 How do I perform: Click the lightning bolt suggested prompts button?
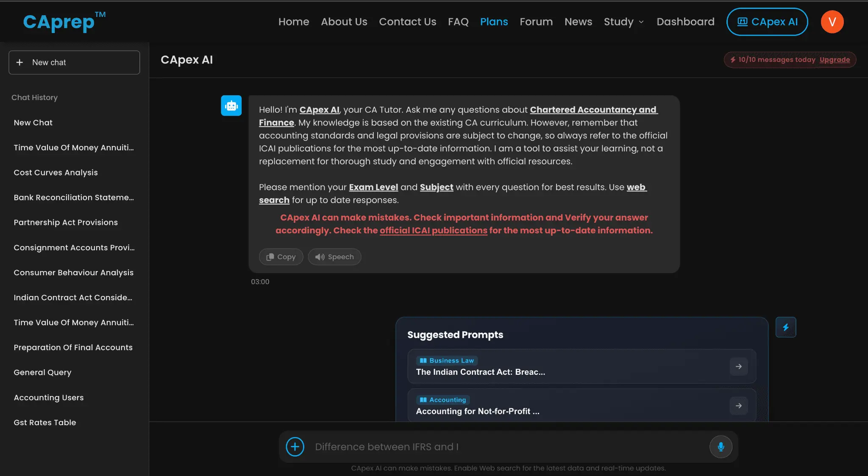pyautogui.click(x=786, y=327)
